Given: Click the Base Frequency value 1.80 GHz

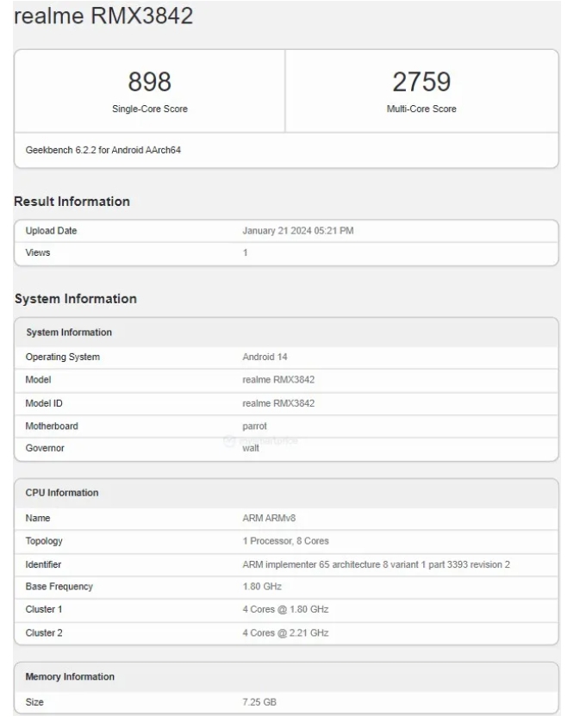Looking at the screenshot, I should click(x=262, y=587).
